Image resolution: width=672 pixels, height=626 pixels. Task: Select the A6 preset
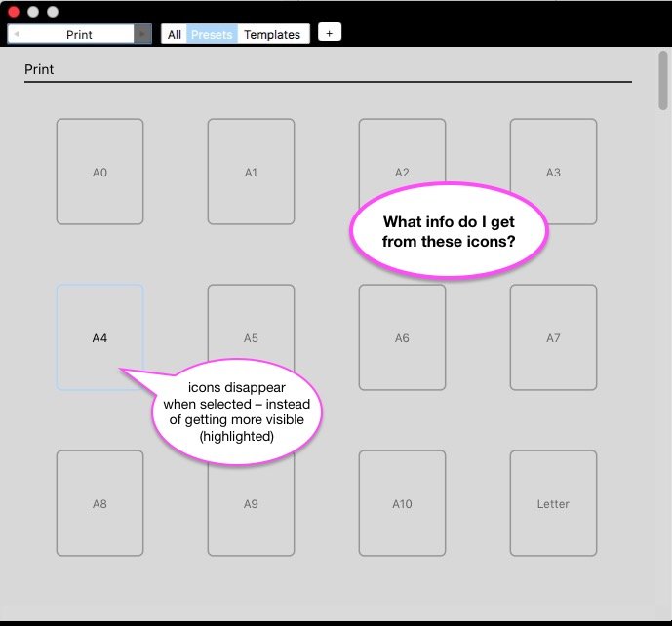[402, 337]
